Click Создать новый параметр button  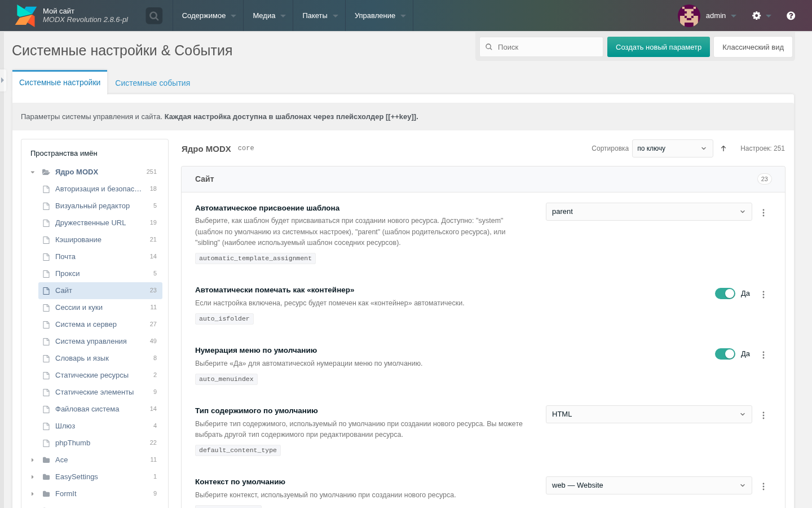(659, 47)
